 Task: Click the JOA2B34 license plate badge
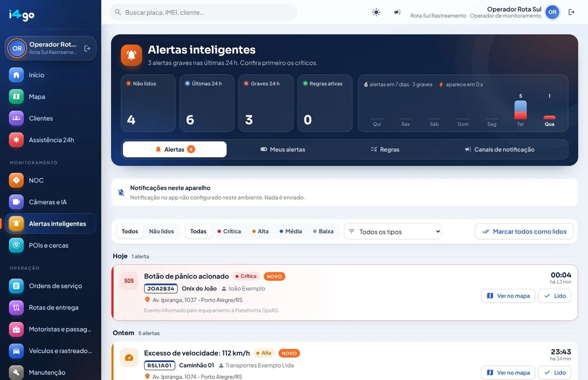(x=161, y=289)
